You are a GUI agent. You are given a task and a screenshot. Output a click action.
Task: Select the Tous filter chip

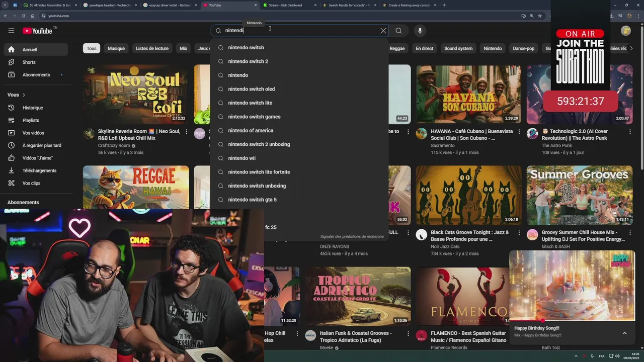point(92,48)
